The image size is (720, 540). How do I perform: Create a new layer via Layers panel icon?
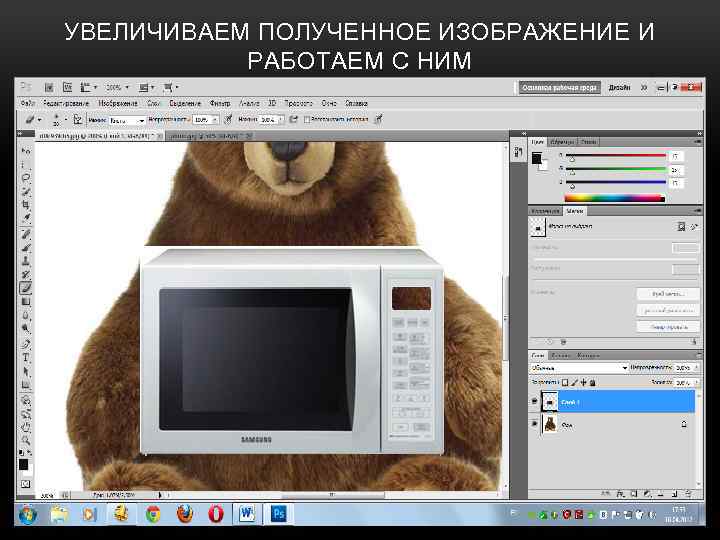coord(675,494)
